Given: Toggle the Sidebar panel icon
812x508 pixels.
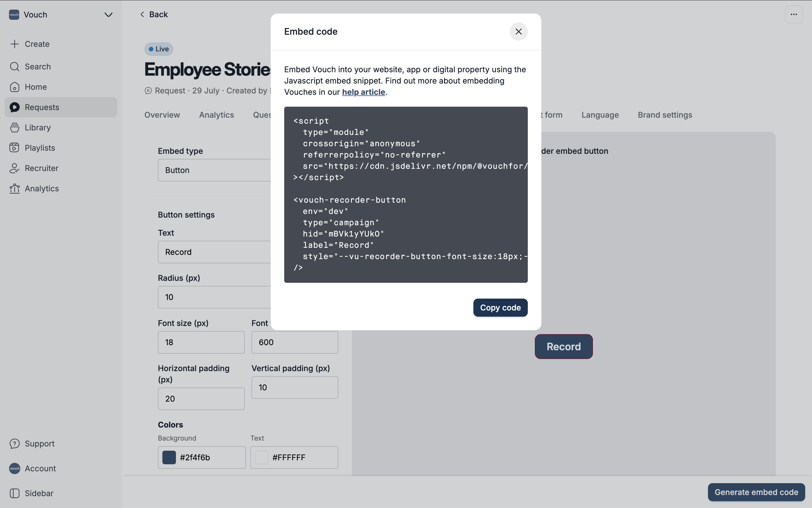Looking at the screenshot, I should point(14,493).
